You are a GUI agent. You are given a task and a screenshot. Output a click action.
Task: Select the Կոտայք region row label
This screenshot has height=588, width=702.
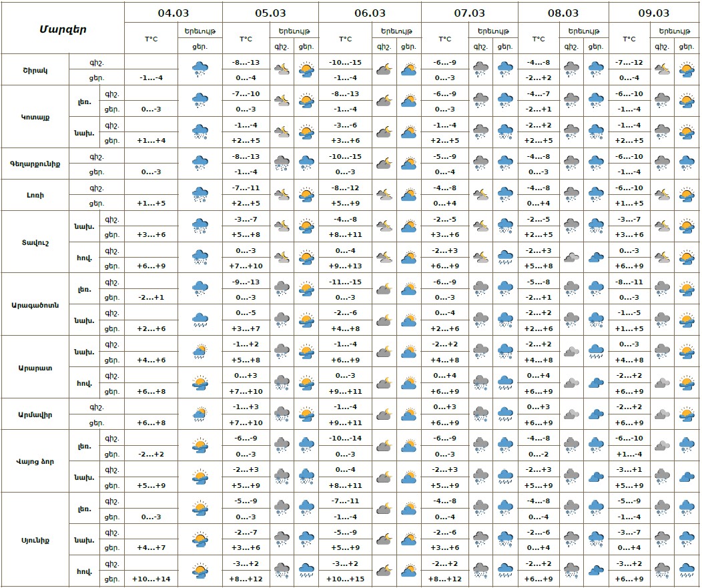[x=35, y=117]
